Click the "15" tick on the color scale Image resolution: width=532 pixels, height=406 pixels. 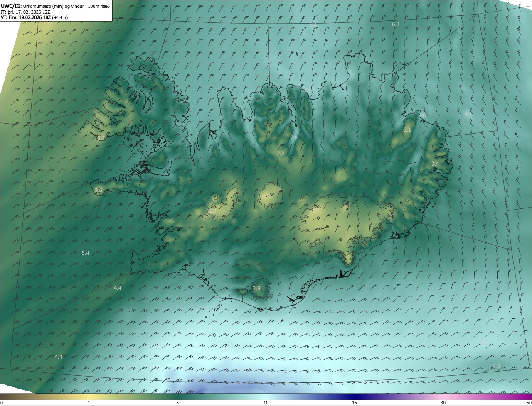pyautogui.click(x=355, y=403)
